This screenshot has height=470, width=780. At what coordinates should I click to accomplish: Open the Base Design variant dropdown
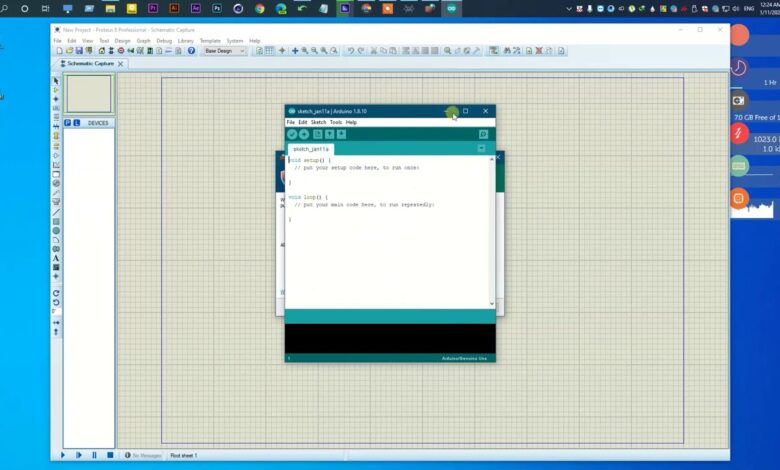[x=225, y=51]
